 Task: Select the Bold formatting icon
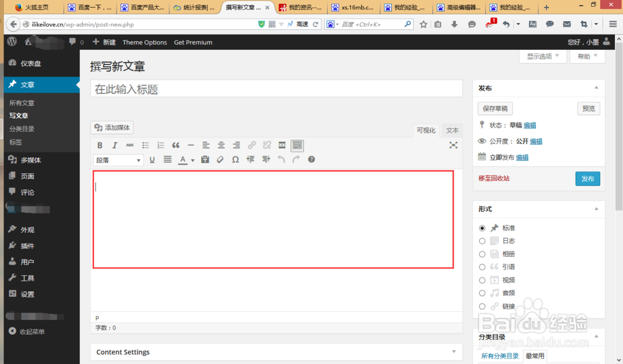coord(100,145)
